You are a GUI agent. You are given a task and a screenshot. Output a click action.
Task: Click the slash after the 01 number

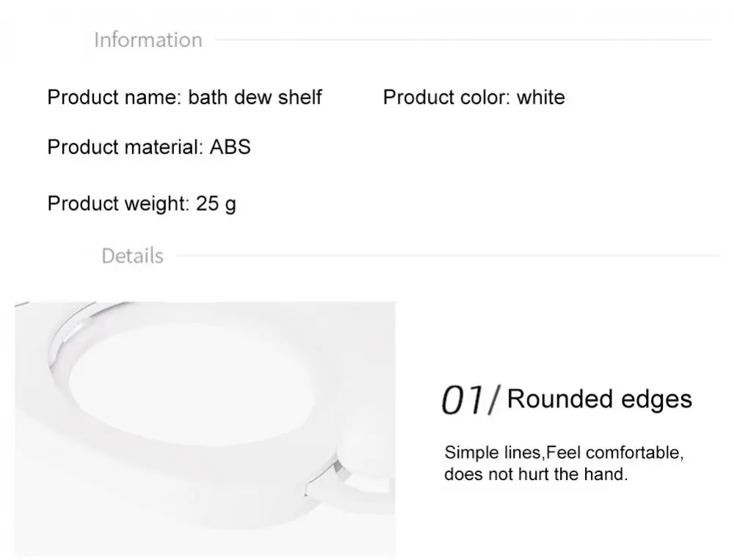[x=494, y=400]
